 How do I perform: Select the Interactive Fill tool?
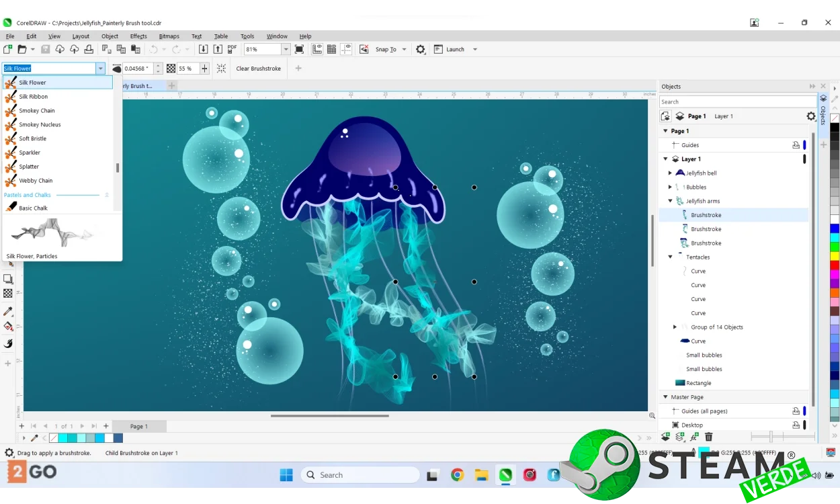pyautogui.click(x=8, y=327)
